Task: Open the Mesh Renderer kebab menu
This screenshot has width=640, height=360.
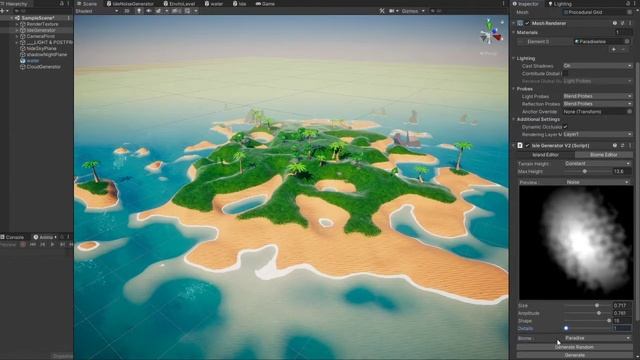Action: (630, 23)
